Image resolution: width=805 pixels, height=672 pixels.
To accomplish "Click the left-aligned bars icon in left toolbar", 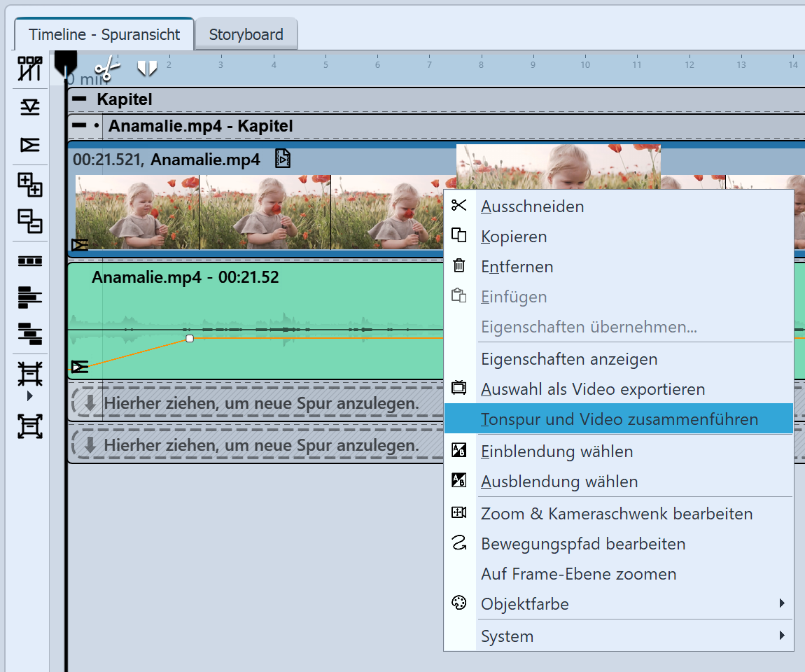I will [x=30, y=298].
